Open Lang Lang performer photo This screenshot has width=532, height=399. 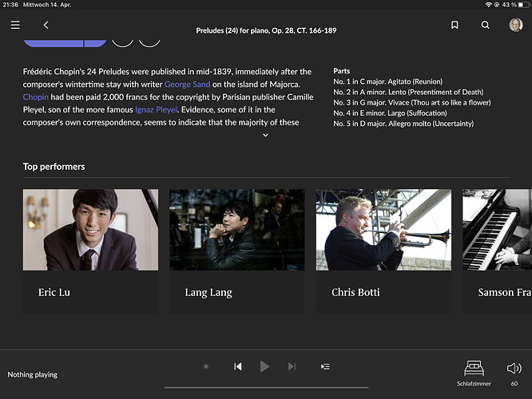[236, 230]
